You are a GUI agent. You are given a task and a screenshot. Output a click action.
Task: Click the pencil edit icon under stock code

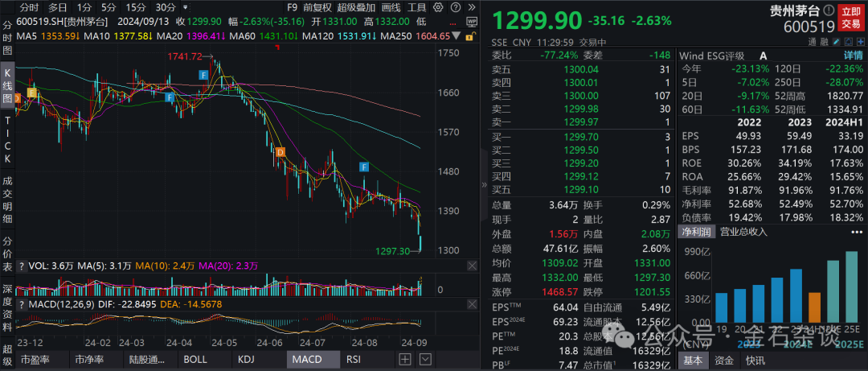click(835, 42)
